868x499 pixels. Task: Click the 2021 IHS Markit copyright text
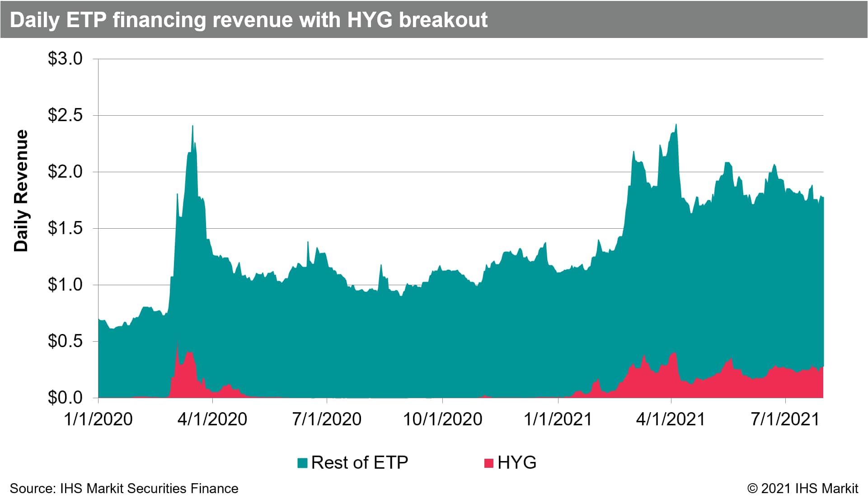[802, 489]
